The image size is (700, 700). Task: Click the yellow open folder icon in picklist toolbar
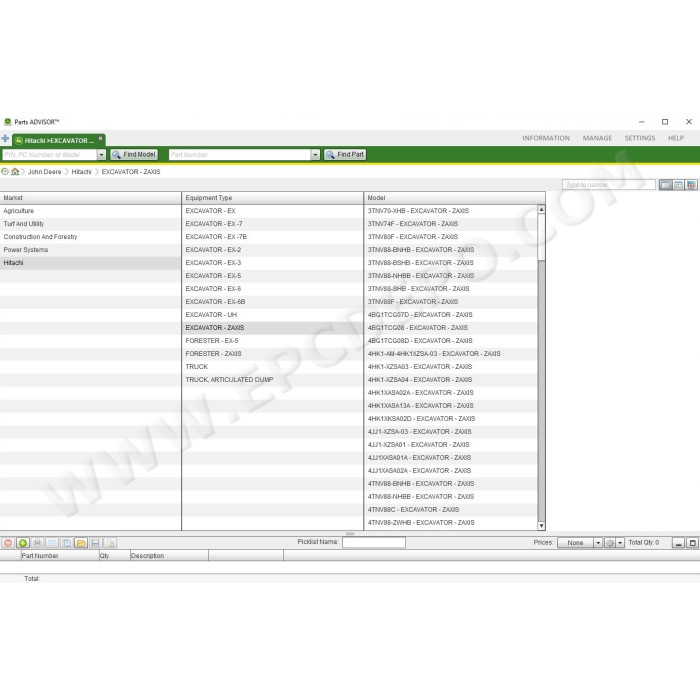point(81,543)
